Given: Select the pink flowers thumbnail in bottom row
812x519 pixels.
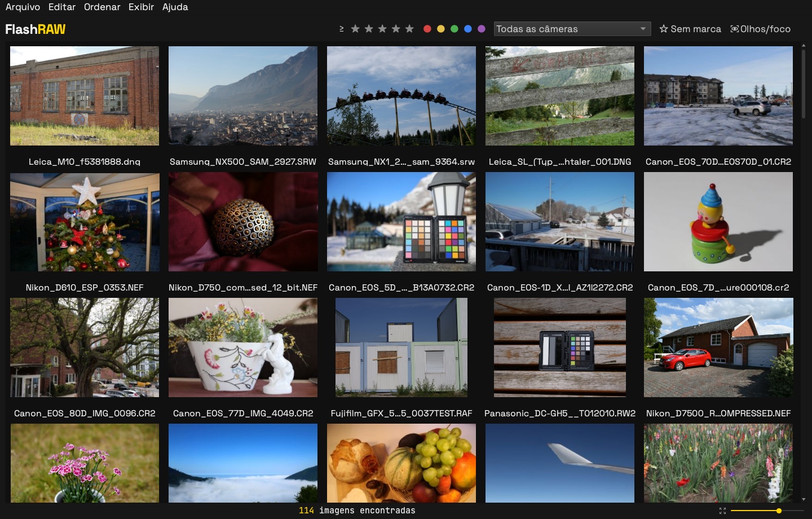Looking at the screenshot, I should click(85, 463).
